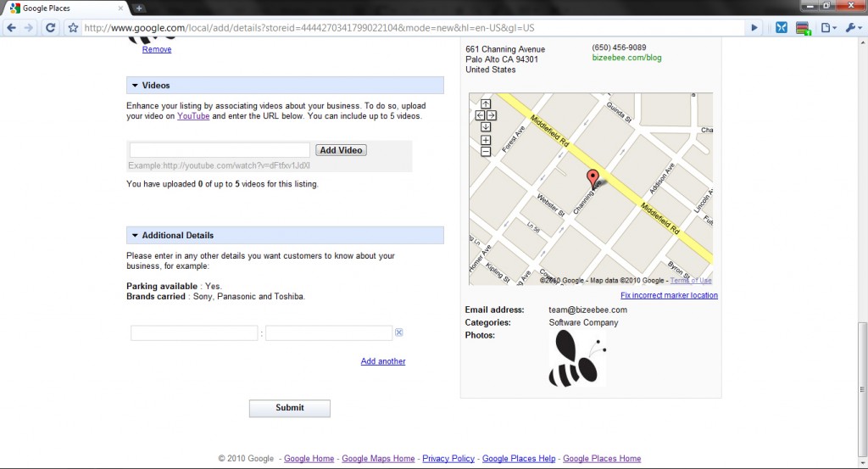The width and height of the screenshot is (868, 469).
Task: Go back with the browser back arrow
Action: pyautogui.click(x=11, y=28)
